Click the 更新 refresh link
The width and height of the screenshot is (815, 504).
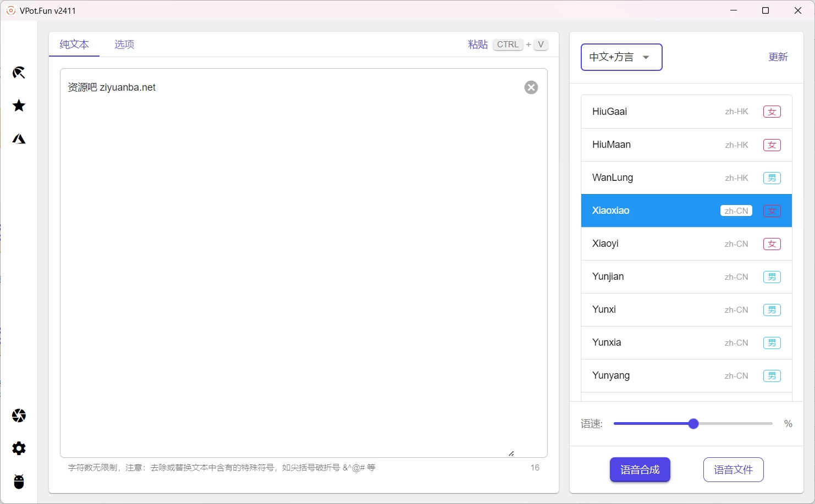(x=778, y=57)
